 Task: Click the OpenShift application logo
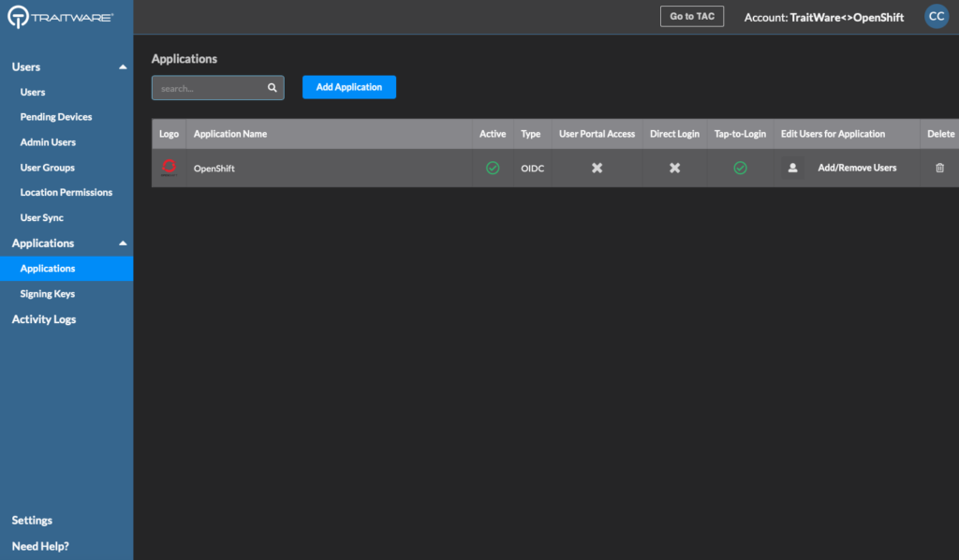tap(169, 168)
